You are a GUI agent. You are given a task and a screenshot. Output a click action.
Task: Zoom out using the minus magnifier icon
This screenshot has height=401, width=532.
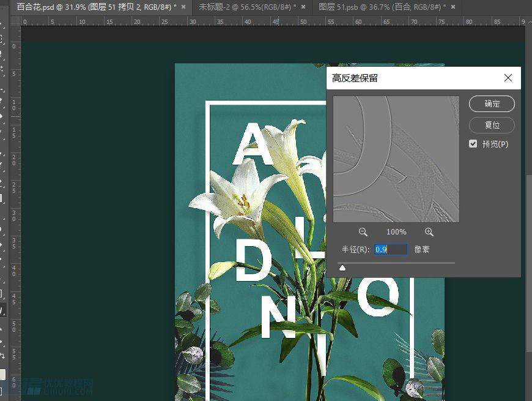pyautogui.click(x=363, y=231)
